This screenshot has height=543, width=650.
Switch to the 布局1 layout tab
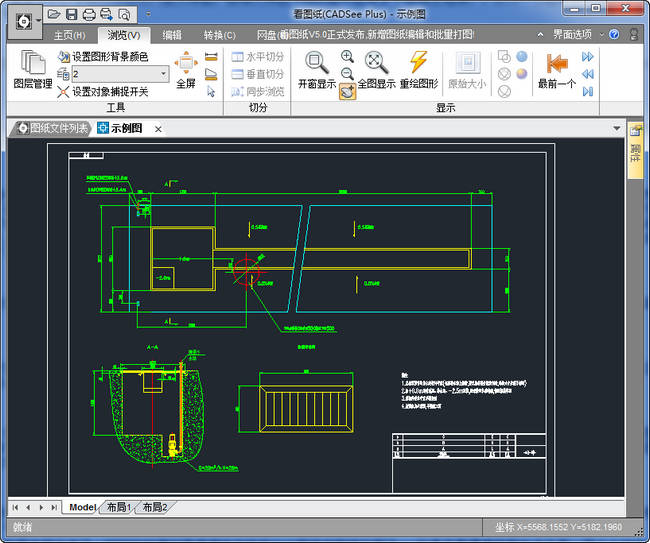(118, 507)
